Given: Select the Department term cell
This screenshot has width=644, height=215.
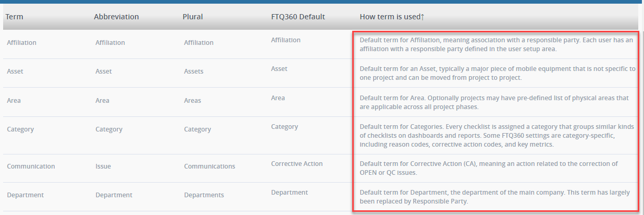Looking at the screenshot, I should pyautogui.click(x=25, y=195).
